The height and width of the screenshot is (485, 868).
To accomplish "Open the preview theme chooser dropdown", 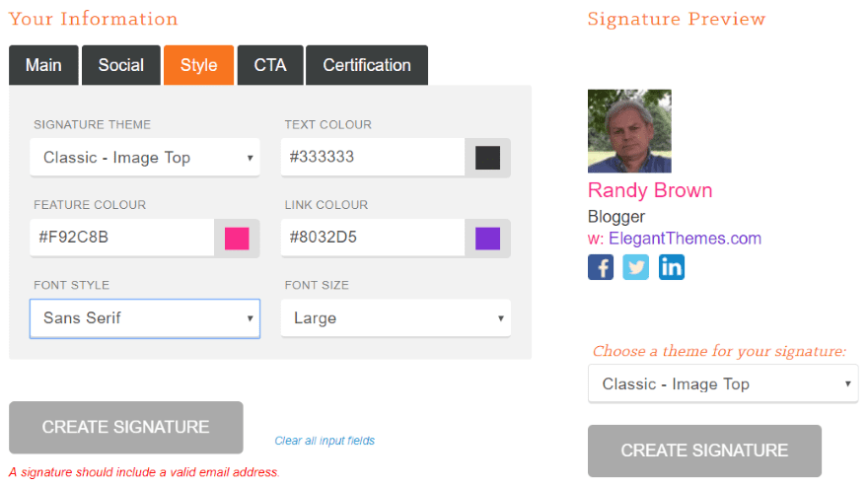I will (x=723, y=383).
